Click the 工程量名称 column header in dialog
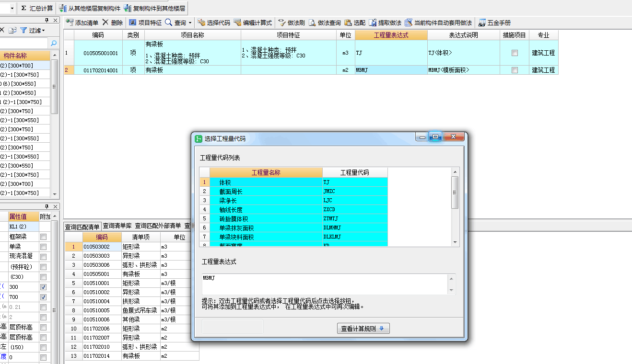Viewport: 632px width, 364px height. click(x=266, y=172)
